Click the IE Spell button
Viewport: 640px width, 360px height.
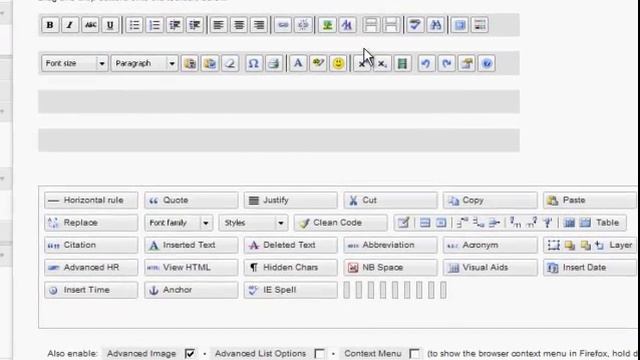291,290
